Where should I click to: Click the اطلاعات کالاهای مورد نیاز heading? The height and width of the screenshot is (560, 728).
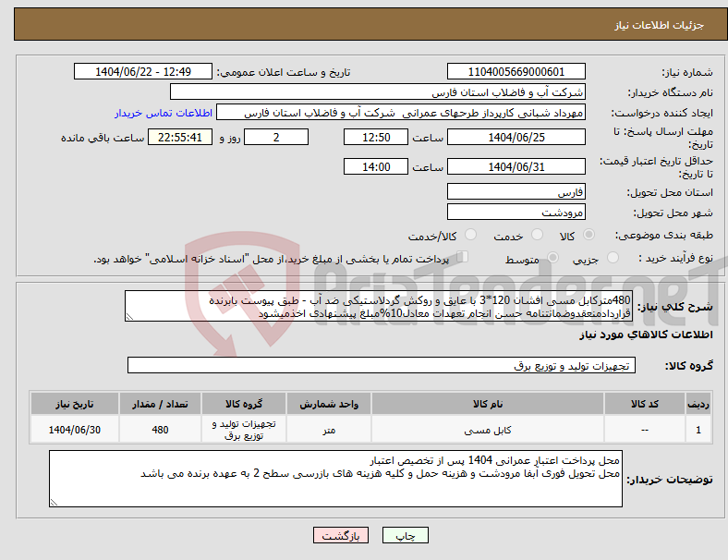[x=646, y=335]
